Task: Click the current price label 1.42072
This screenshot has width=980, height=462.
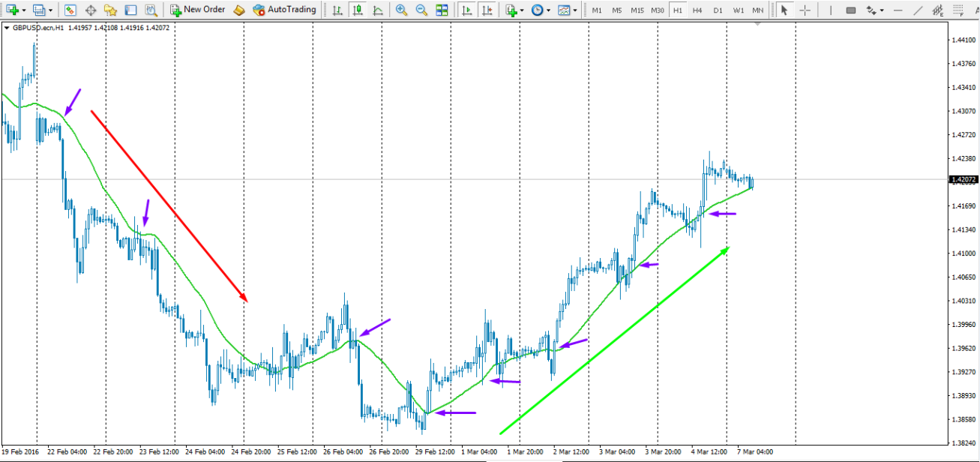Action: click(x=963, y=179)
